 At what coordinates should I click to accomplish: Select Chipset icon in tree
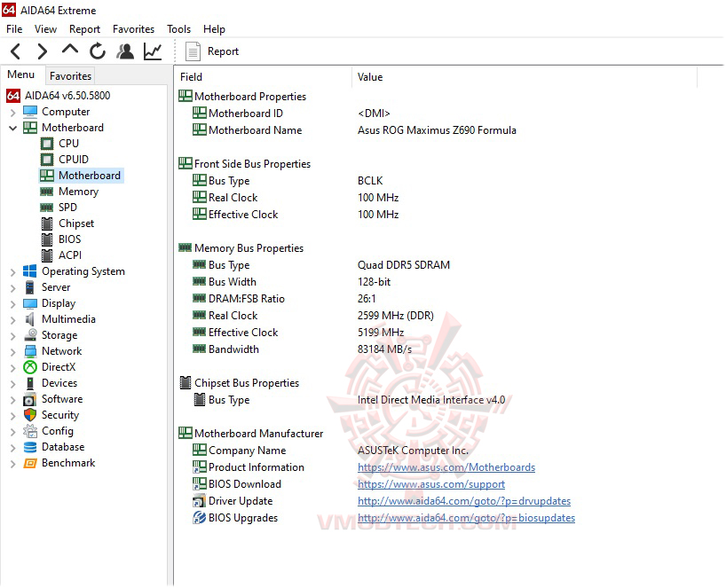pyautogui.click(x=47, y=223)
